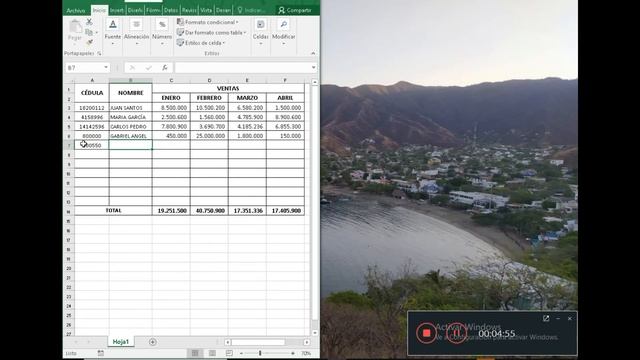Click the horizontal scrollbar in Excel
Image resolution: width=640 pixels, height=360 pixels.
tap(258, 342)
